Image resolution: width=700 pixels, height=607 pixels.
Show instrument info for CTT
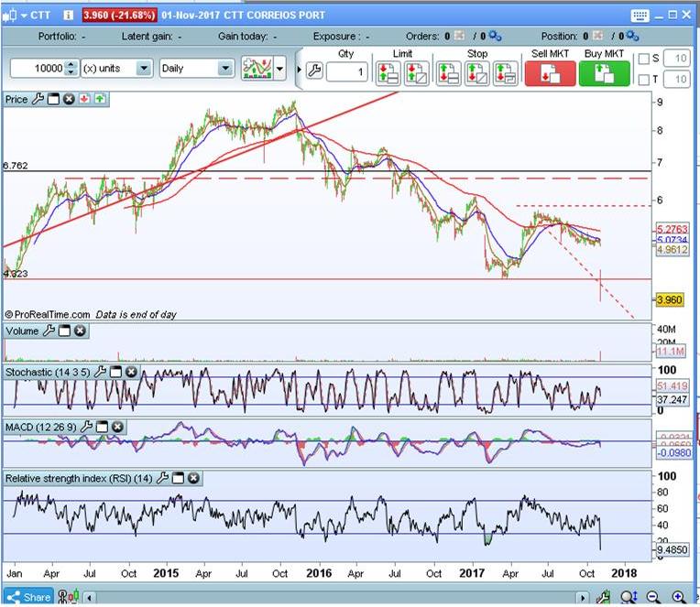[68, 16]
